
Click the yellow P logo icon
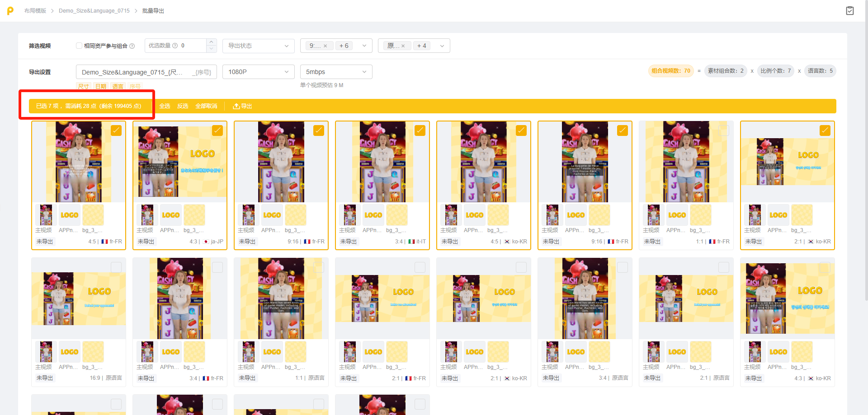[10, 10]
